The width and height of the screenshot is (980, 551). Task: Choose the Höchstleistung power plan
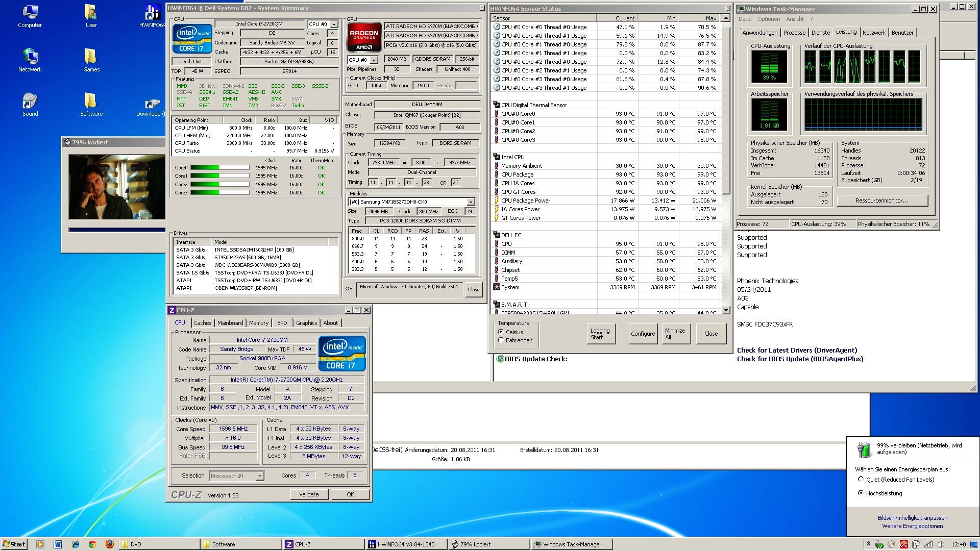(861, 493)
